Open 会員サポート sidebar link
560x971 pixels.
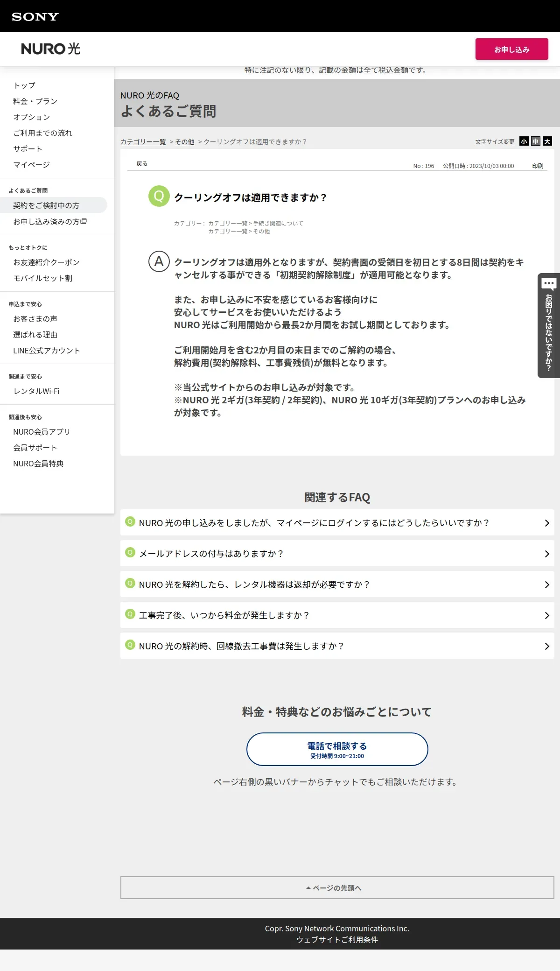point(35,448)
